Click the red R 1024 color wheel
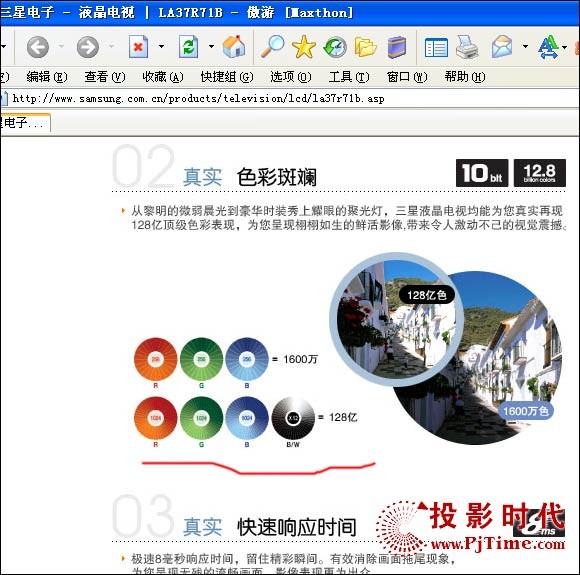This screenshot has height=575, width=580. [x=155, y=418]
